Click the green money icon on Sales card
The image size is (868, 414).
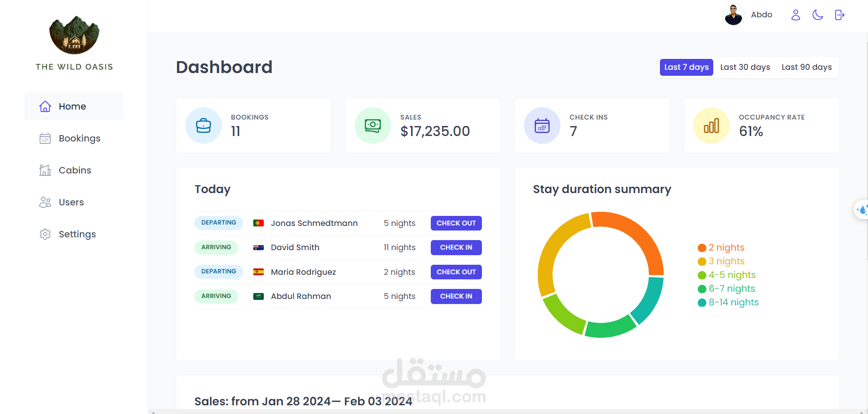coord(372,126)
